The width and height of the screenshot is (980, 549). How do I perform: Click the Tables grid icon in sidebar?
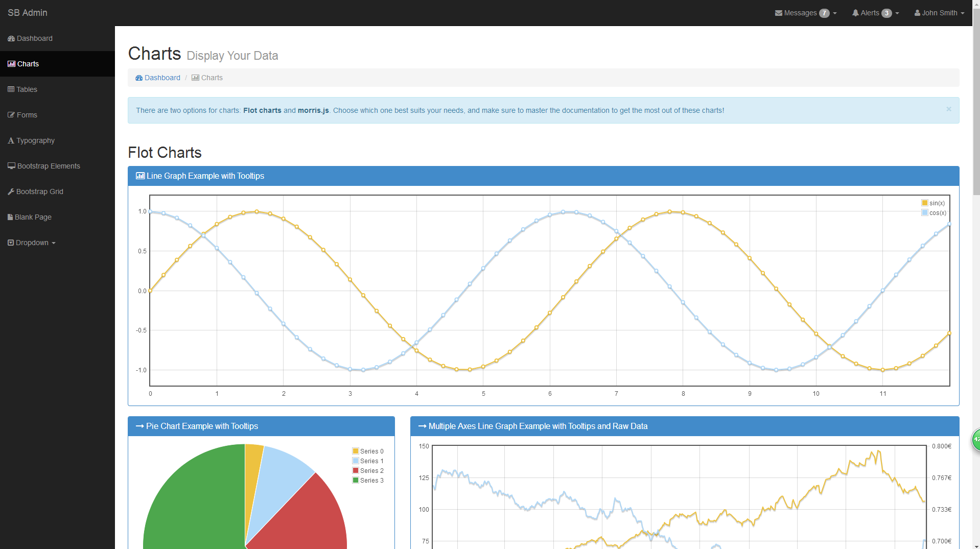tap(11, 89)
